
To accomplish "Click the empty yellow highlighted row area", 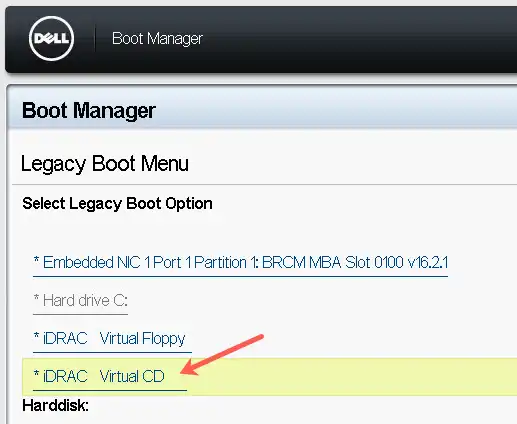I will coord(350,377).
